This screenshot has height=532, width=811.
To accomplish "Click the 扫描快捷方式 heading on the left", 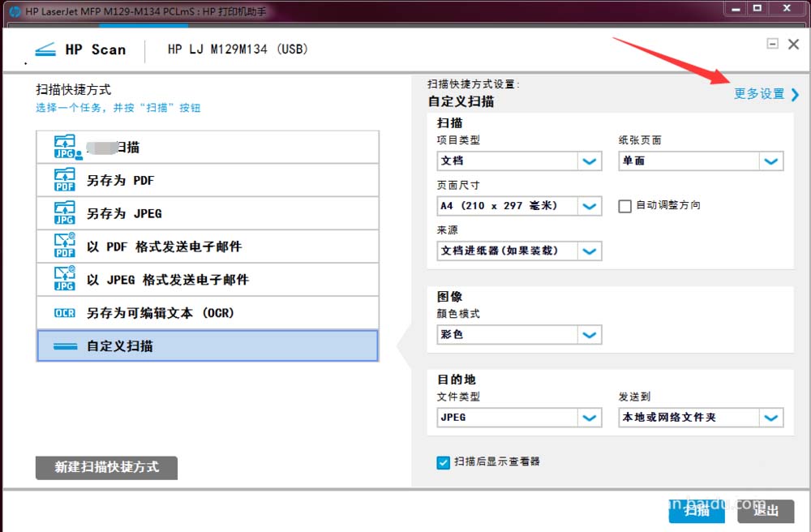I will tap(74, 89).
